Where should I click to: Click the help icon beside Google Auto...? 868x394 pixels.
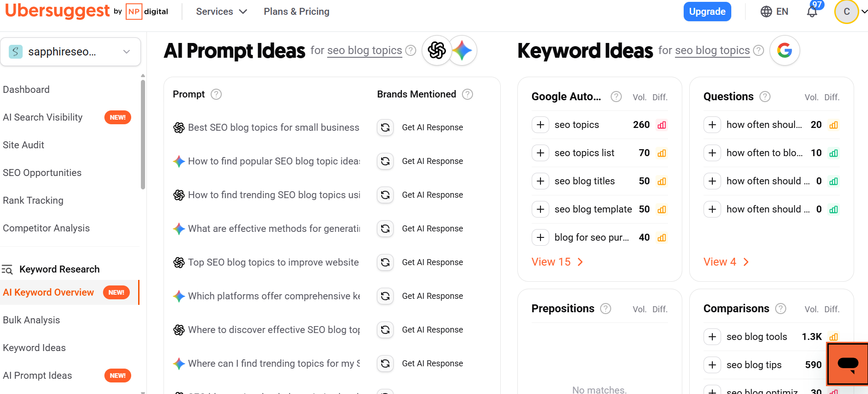coord(616,97)
